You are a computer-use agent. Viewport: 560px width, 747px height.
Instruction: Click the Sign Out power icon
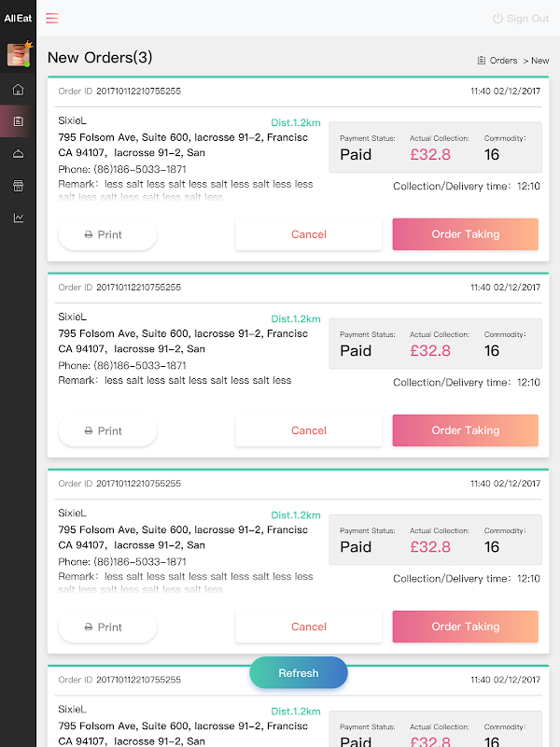tap(497, 19)
